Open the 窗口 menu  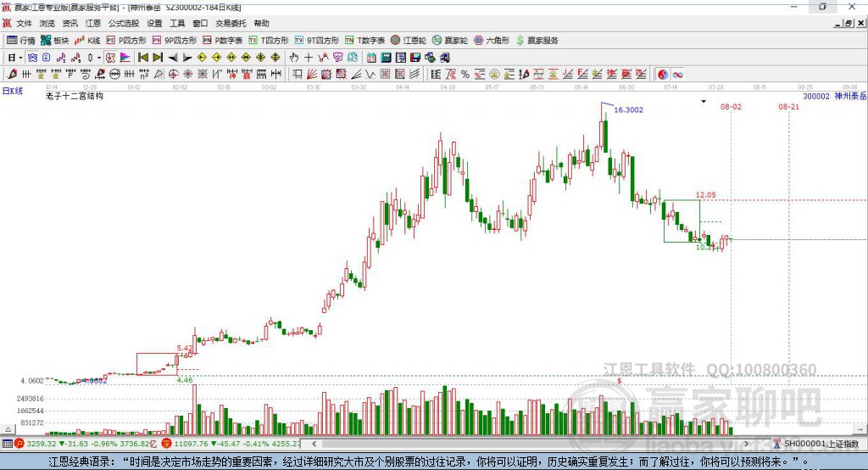pos(200,23)
